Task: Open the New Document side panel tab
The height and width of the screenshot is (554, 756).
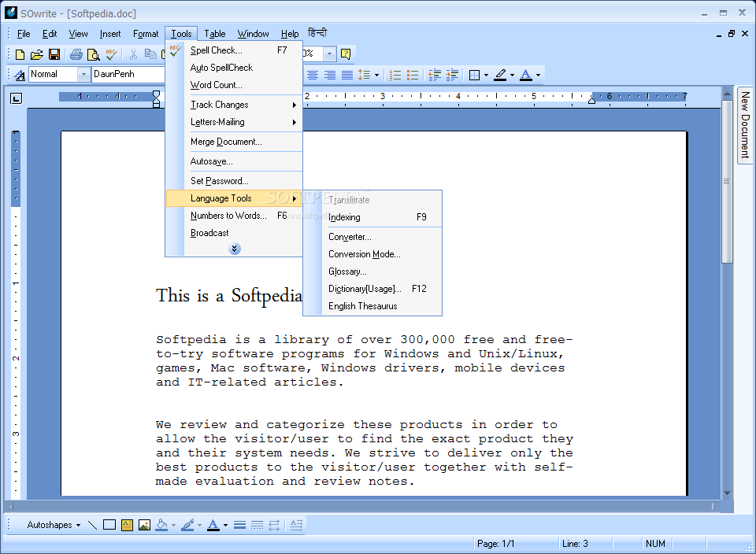Action: (745, 125)
